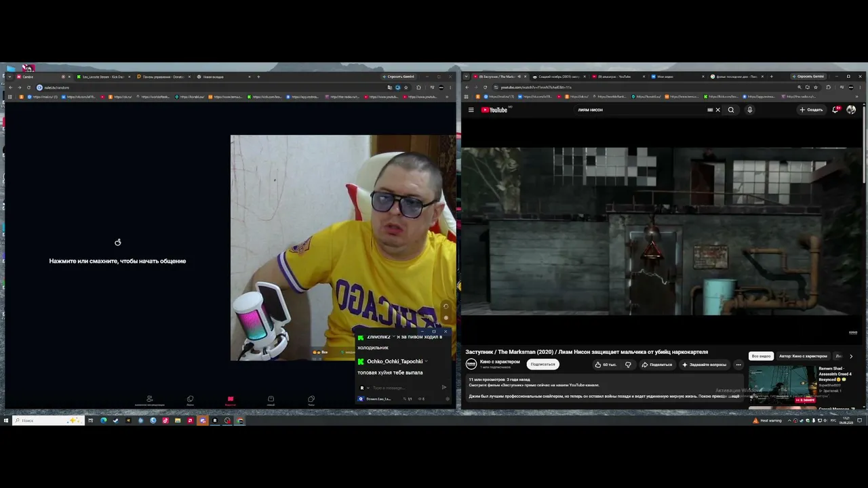
Task: Start YouTube voice search with microphone
Action: pos(749,110)
